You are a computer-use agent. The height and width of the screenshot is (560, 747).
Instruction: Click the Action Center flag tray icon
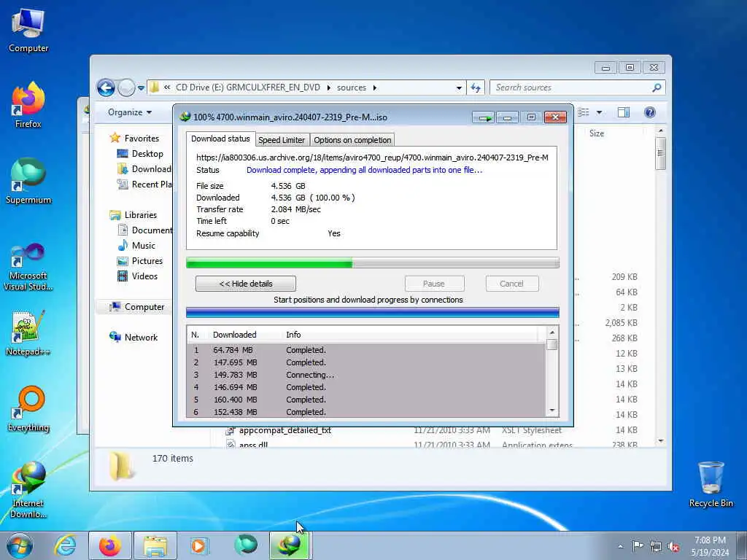tap(638, 546)
